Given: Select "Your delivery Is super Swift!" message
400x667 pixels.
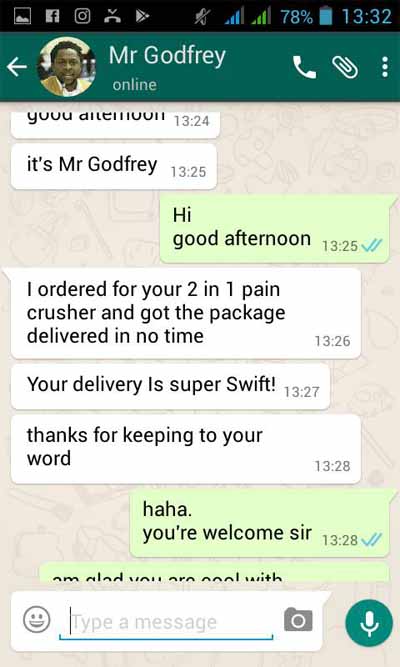Looking at the screenshot, I should (170, 386).
